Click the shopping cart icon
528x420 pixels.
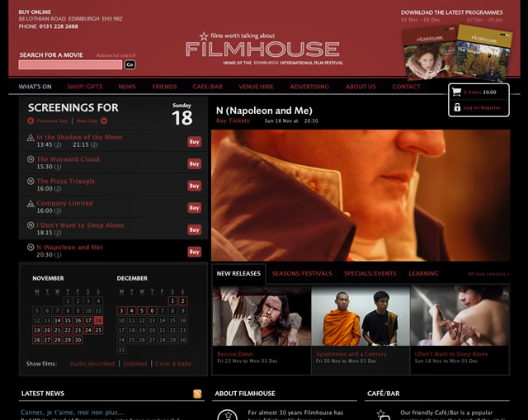(x=456, y=92)
